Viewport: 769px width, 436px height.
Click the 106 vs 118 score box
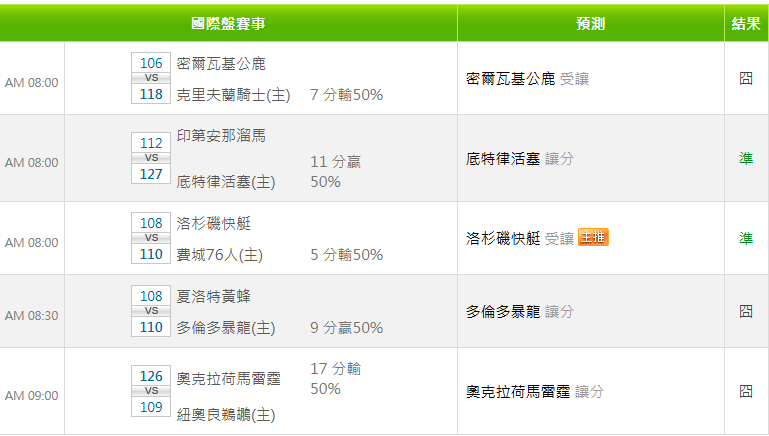(151, 79)
